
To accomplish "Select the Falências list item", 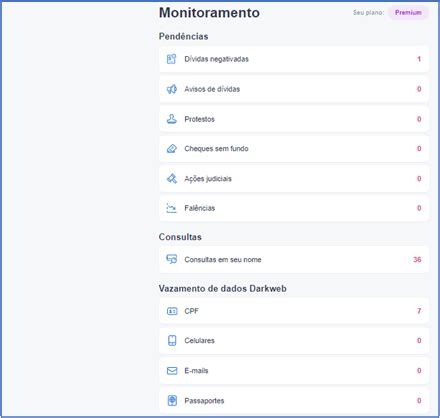I will [294, 208].
